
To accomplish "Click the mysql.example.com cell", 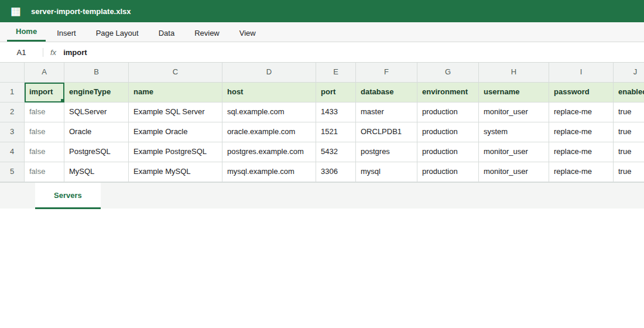I will tap(269, 172).
